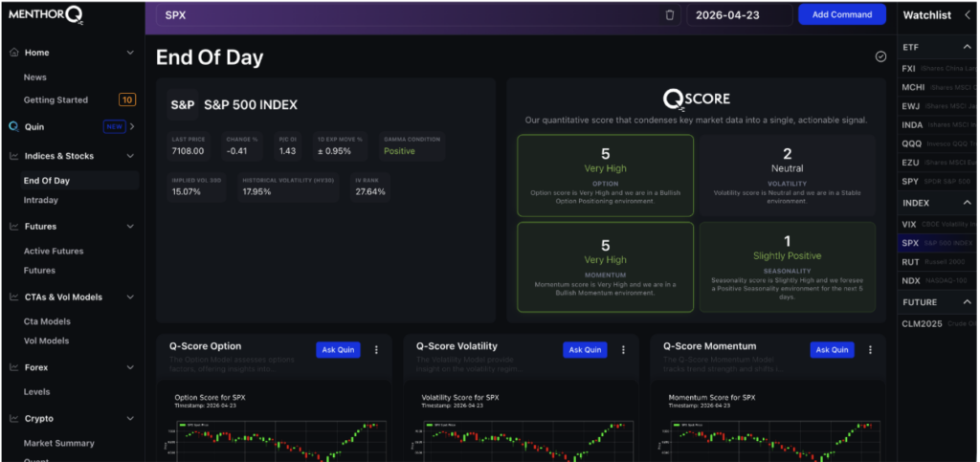
Task: Click Ask Quin on Q-Score Momentum
Action: [x=833, y=350]
